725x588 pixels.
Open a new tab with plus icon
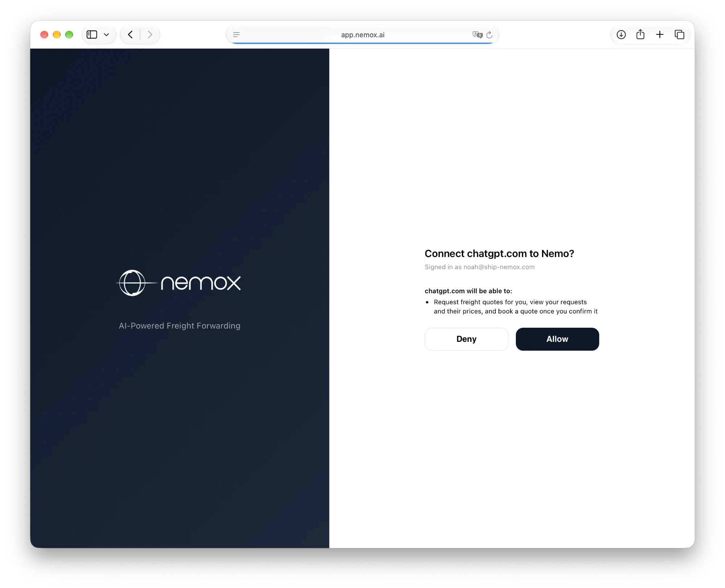coord(660,34)
